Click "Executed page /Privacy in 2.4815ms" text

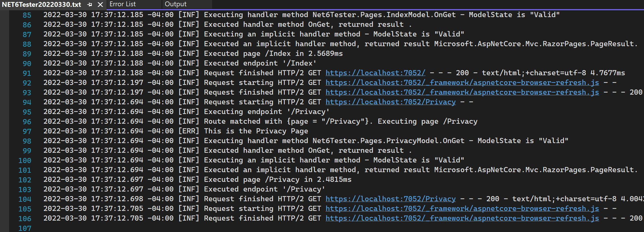277,180
